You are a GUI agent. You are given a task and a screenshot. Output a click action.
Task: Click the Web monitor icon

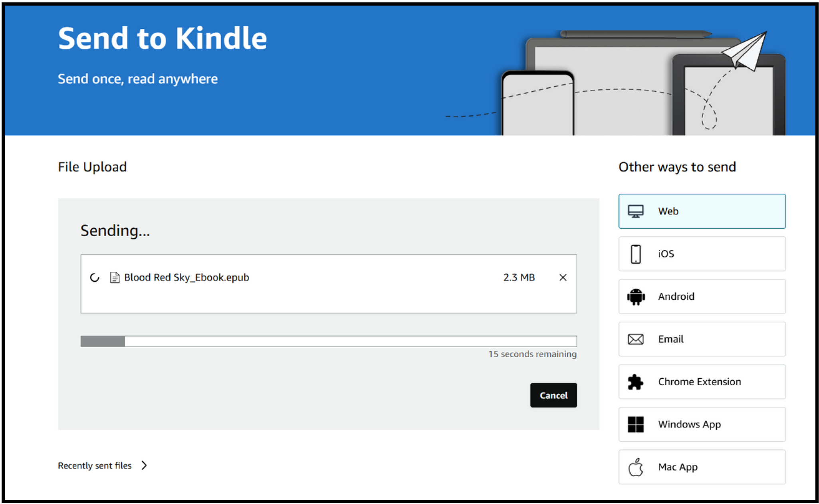point(635,211)
